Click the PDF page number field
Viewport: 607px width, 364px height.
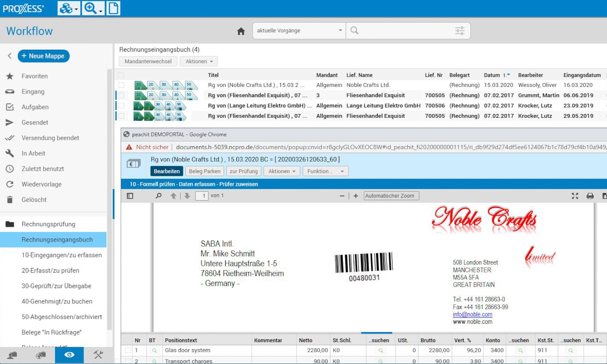[202, 196]
